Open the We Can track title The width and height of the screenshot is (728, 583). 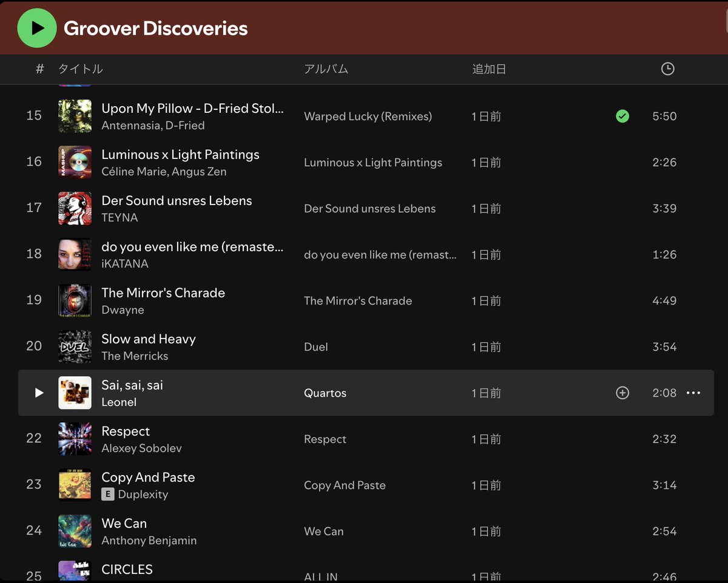point(124,524)
